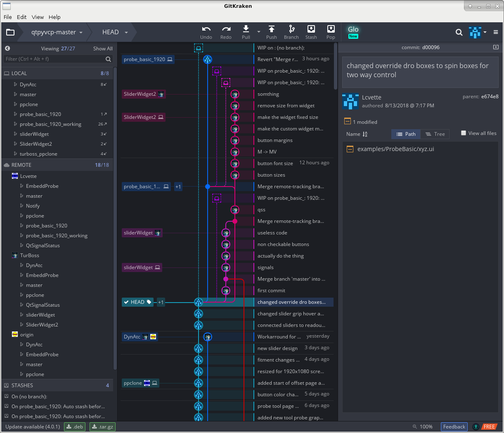Open the View menu
The width and height of the screenshot is (504, 433).
click(x=38, y=17)
